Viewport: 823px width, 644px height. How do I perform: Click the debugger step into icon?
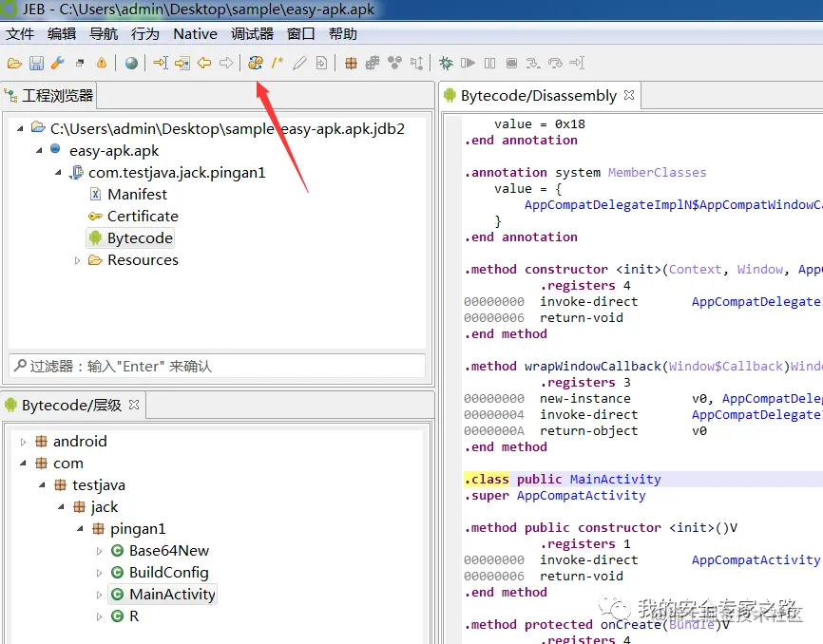coord(533,64)
